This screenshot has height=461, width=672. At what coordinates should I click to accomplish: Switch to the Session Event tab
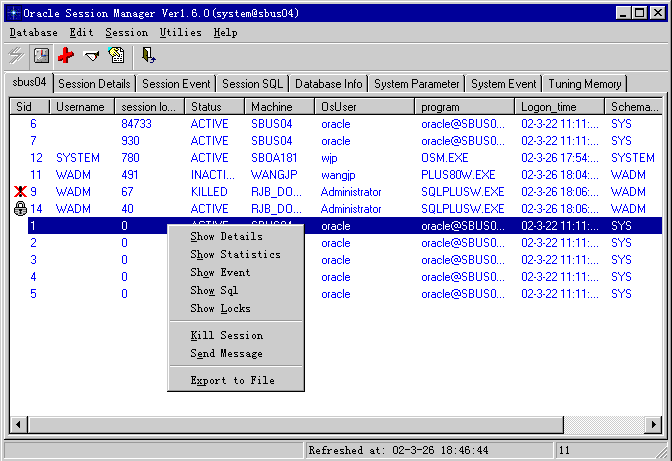(x=176, y=84)
